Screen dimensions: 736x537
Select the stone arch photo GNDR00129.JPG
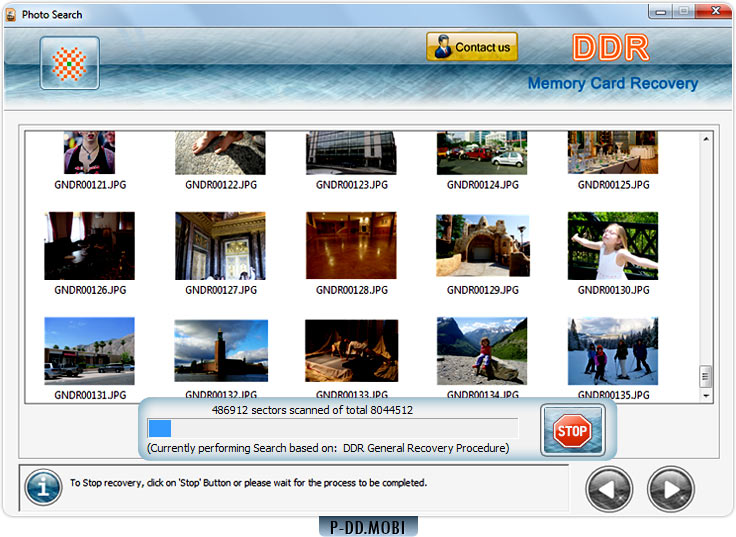(x=483, y=245)
